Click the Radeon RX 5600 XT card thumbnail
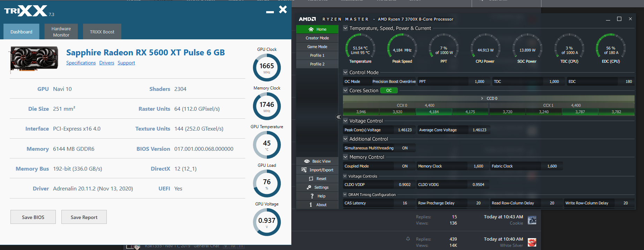The image size is (644, 250). pyautogui.click(x=34, y=60)
